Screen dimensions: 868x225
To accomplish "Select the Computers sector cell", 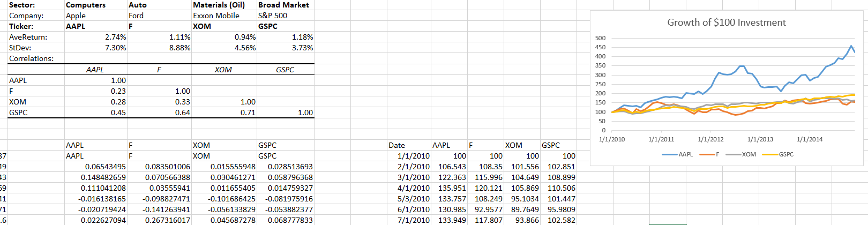I will 86,5.
